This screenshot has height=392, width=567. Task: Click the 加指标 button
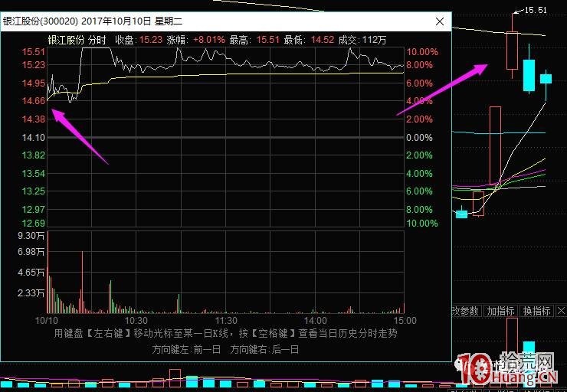coord(500,311)
